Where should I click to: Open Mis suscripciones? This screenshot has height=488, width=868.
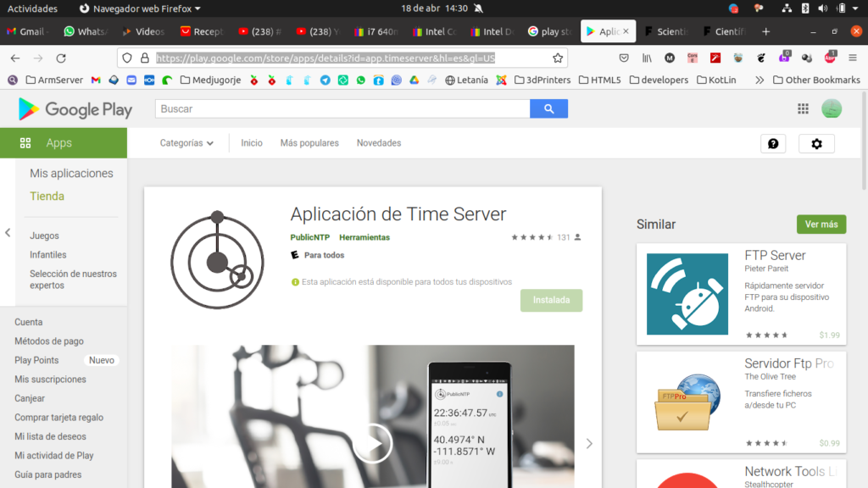50,380
